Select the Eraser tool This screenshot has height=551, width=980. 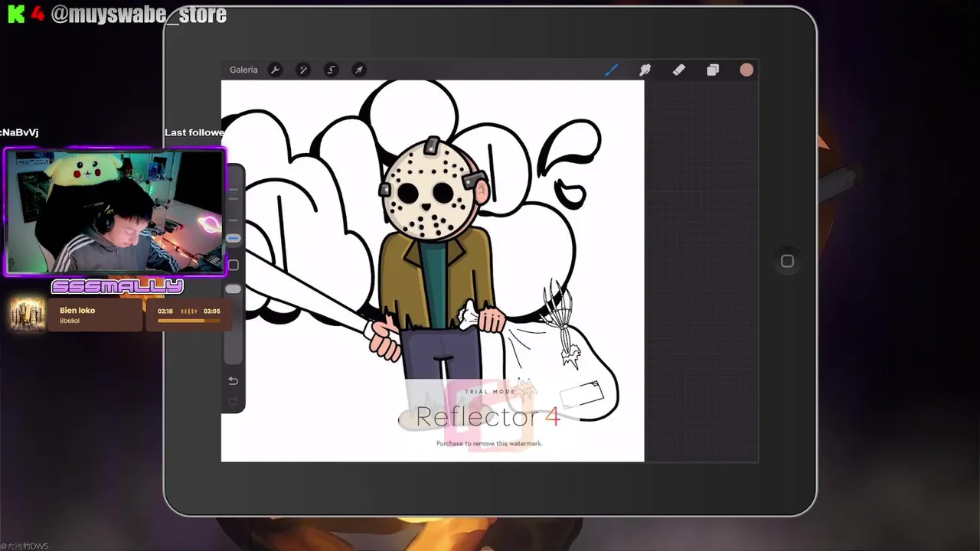click(x=678, y=70)
